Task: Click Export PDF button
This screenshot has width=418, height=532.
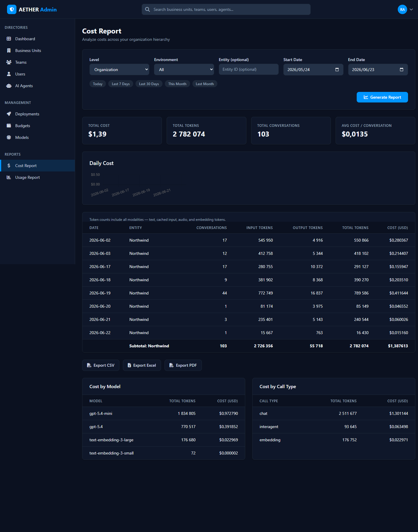Action: [x=183, y=365]
